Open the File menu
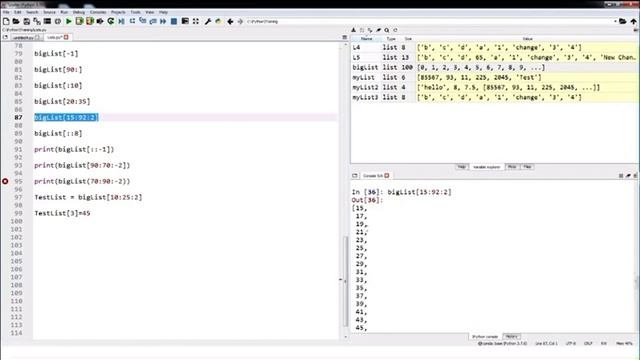The height and width of the screenshot is (360, 640). [x=6, y=12]
